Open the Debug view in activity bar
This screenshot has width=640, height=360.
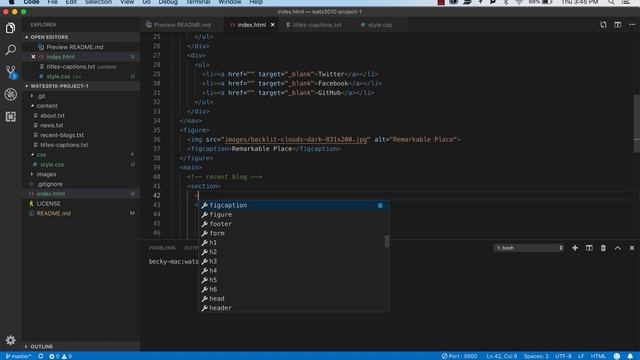click(11, 94)
